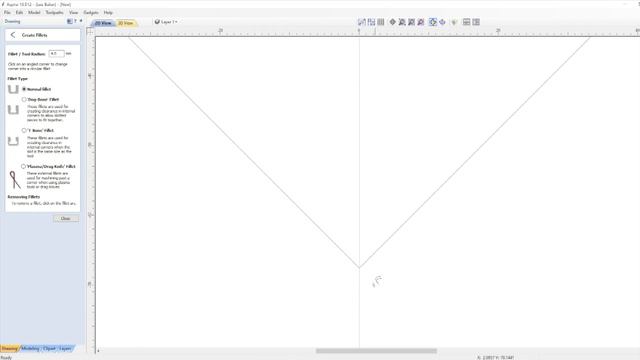Click the tile windows horizontally icon
Image resolution: width=640 pixels, height=360 pixels.
[x=467, y=22]
